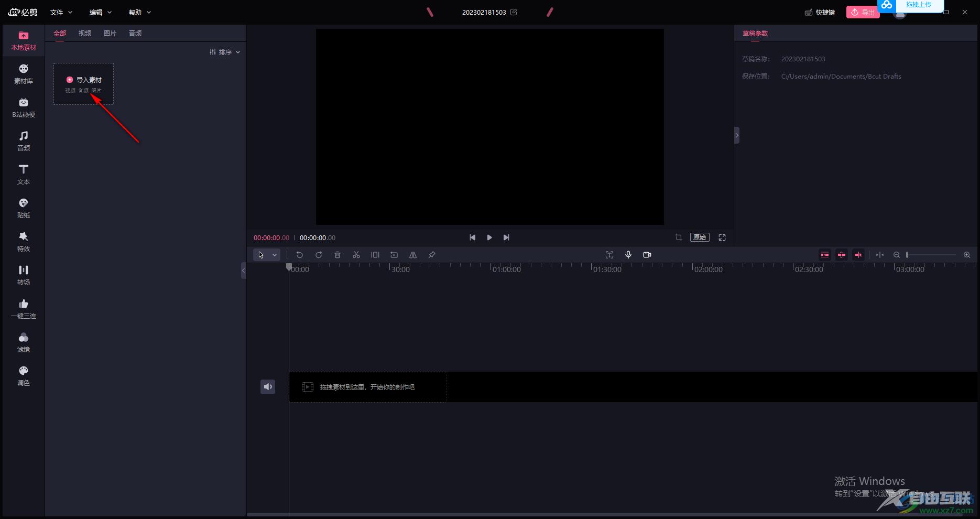
Task: Open the 文本 text panel
Action: point(24,175)
